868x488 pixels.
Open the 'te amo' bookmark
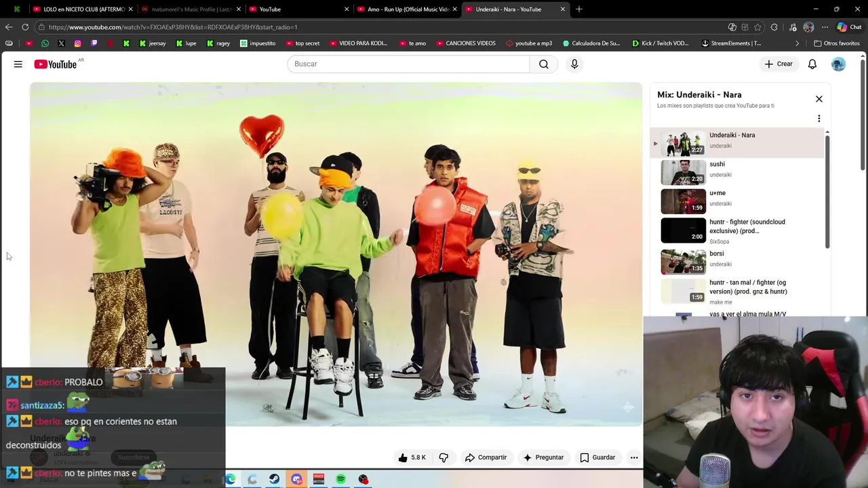click(413, 43)
